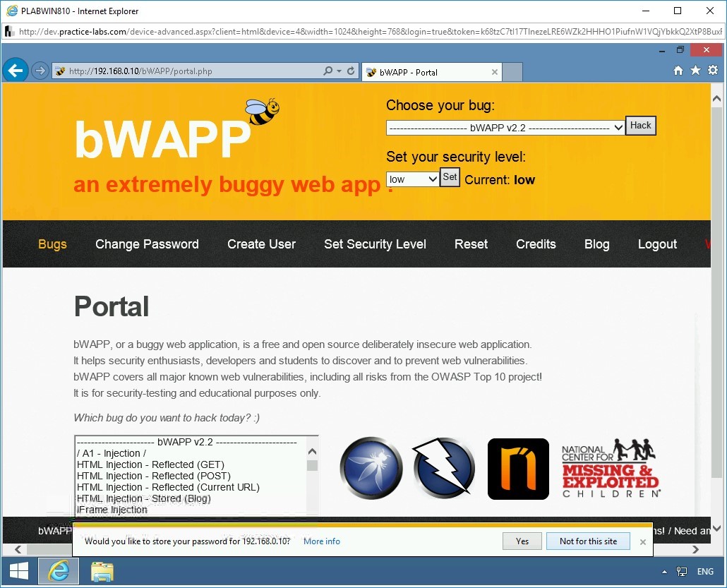The width and height of the screenshot is (727, 588).
Task: Click the outer Internet Explorer address field
Action: [370, 32]
